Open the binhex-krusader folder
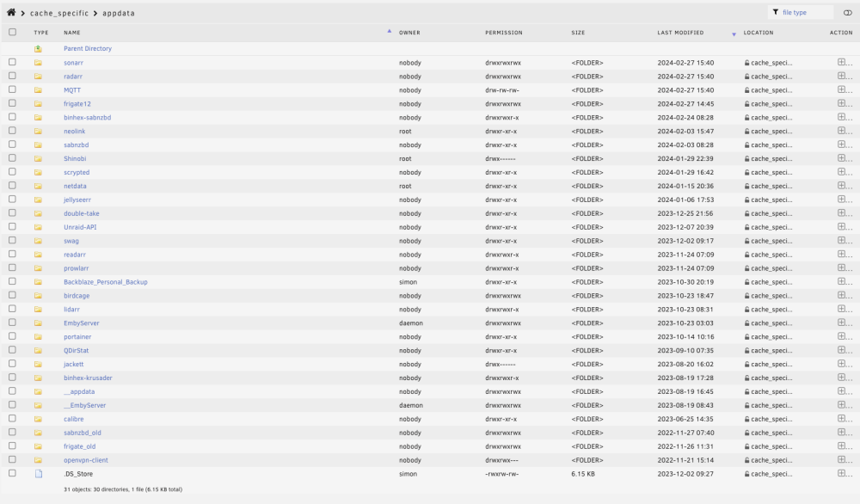 88,378
